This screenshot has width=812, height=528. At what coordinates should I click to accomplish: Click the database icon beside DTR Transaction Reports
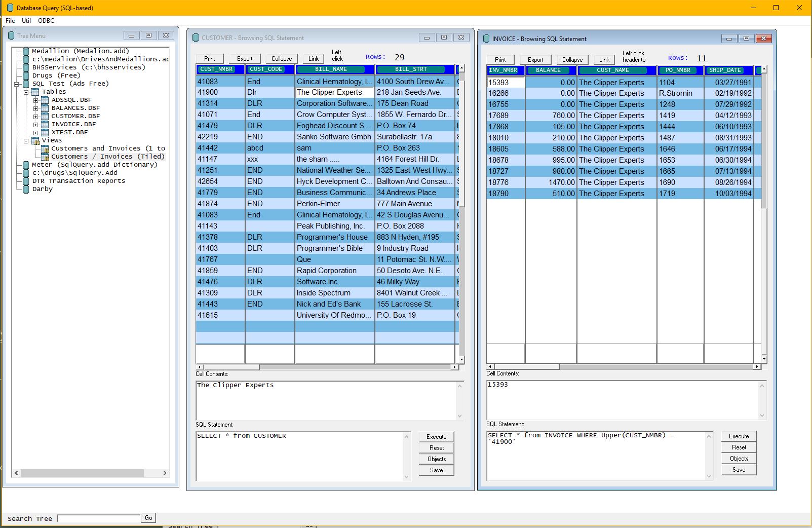[x=26, y=180]
